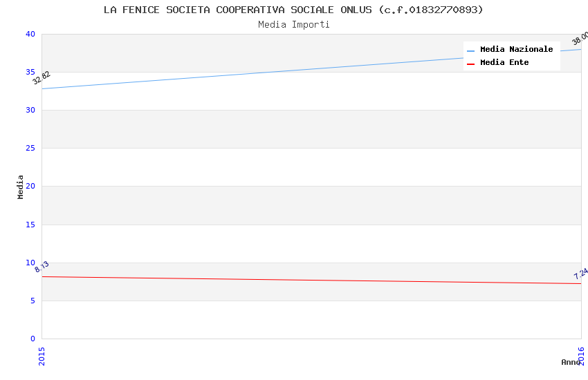Click the Media y-axis title
The height and width of the screenshot is (380, 588).
[x=20, y=187]
